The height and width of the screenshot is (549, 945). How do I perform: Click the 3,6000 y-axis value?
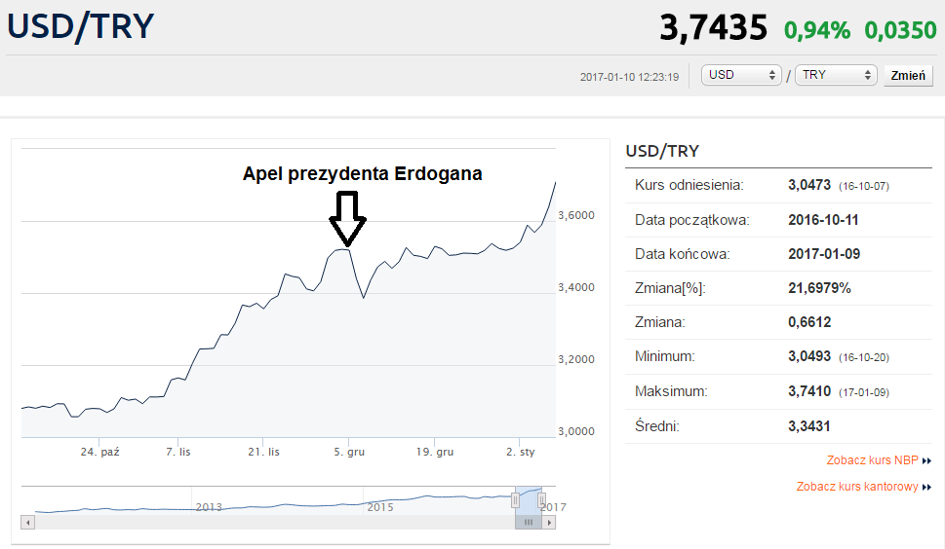click(576, 216)
